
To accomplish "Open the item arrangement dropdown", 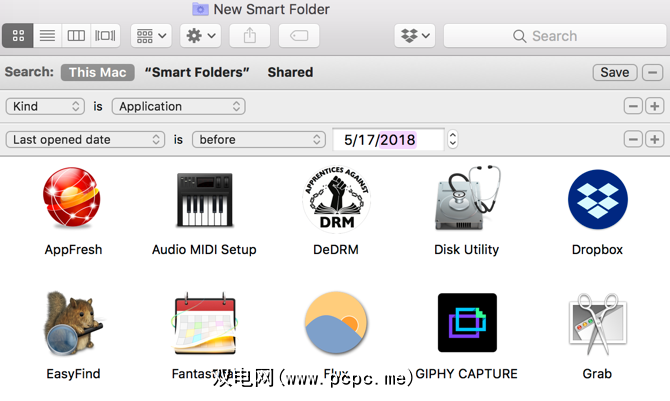I will (x=151, y=35).
